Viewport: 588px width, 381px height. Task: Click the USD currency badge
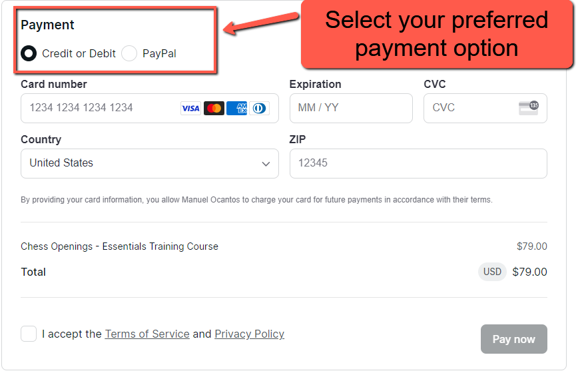point(492,272)
